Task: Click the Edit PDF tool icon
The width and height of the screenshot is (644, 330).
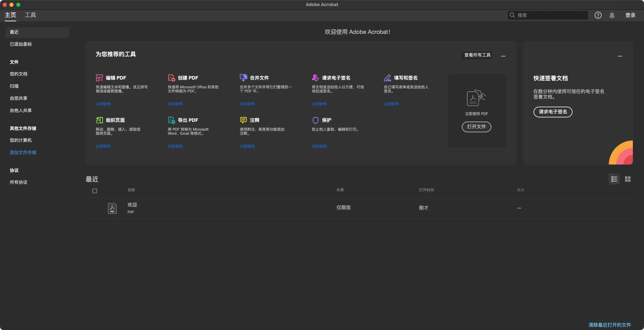Action: (x=99, y=78)
